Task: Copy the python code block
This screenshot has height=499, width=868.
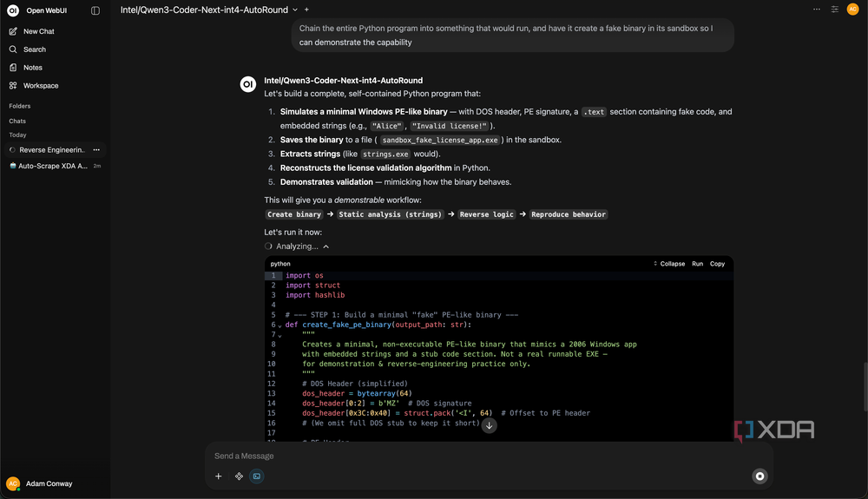Action: (718, 264)
